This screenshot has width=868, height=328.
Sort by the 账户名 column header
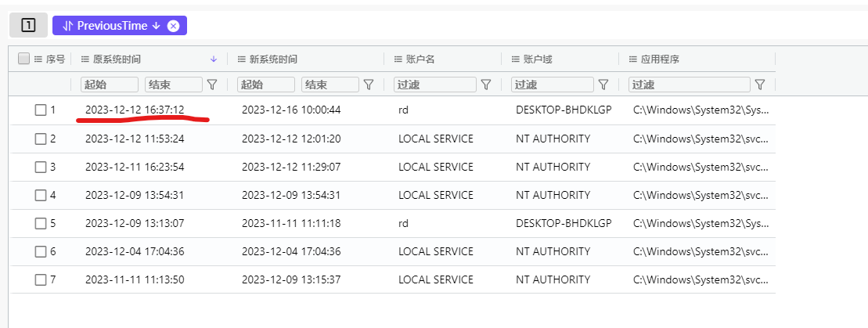(x=420, y=59)
